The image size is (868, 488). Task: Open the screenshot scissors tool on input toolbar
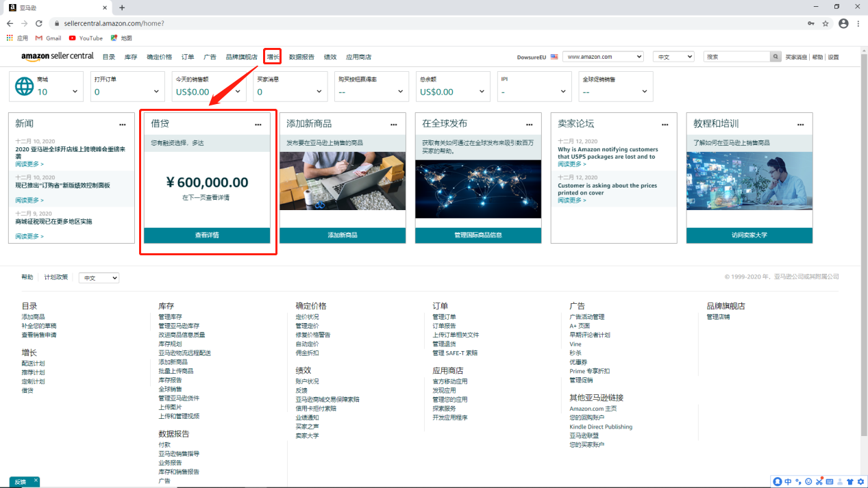coord(818,481)
